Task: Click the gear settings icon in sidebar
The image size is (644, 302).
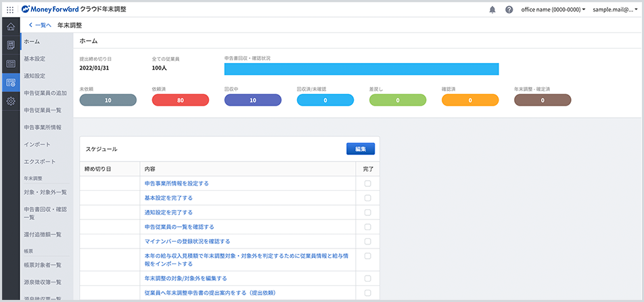Action: point(10,101)
